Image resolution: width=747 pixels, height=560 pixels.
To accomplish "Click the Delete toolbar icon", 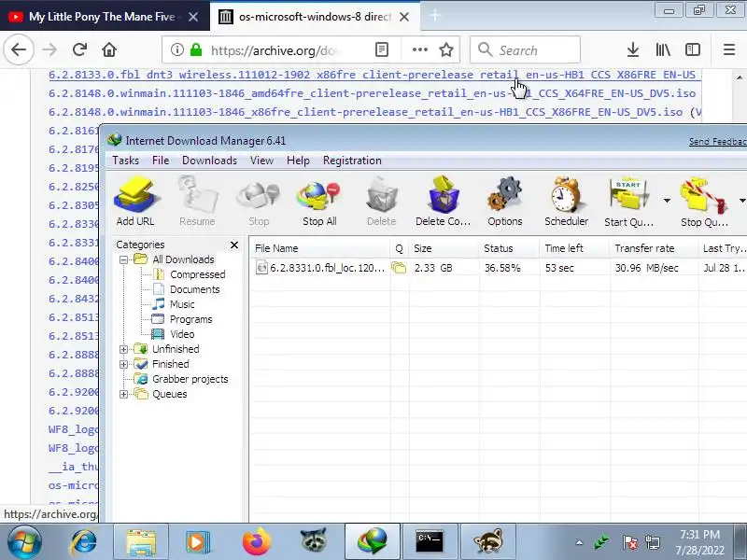I will (382, 201).
